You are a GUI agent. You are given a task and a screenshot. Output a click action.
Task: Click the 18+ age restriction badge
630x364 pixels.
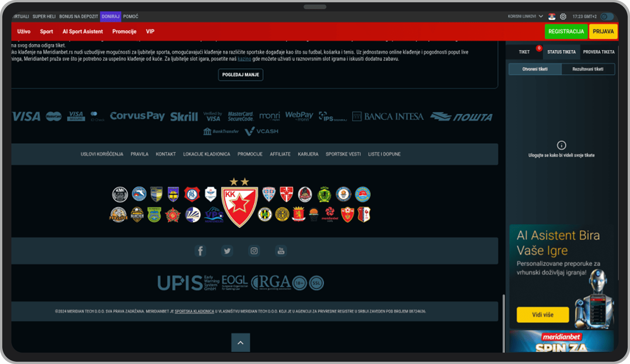pos(299,283)
